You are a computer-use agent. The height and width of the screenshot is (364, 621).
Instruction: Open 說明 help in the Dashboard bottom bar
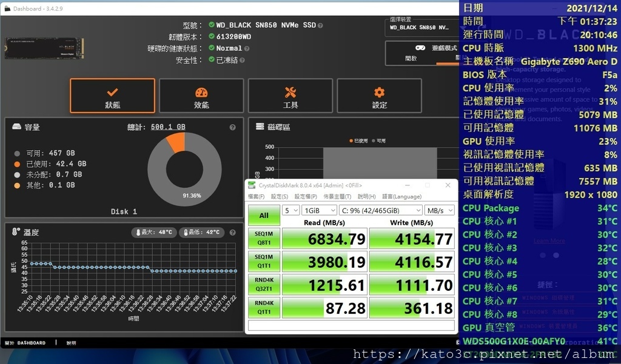[x=72, y=343]
